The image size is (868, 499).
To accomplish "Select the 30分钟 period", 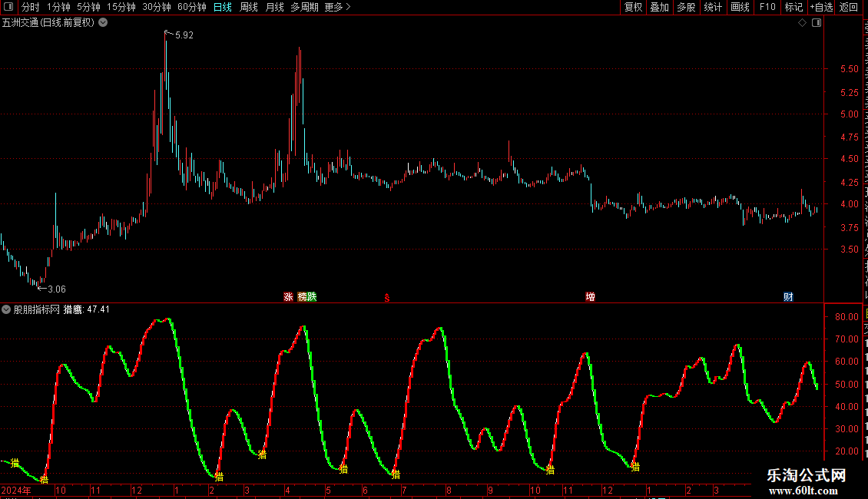I will [x=157, y=7].
